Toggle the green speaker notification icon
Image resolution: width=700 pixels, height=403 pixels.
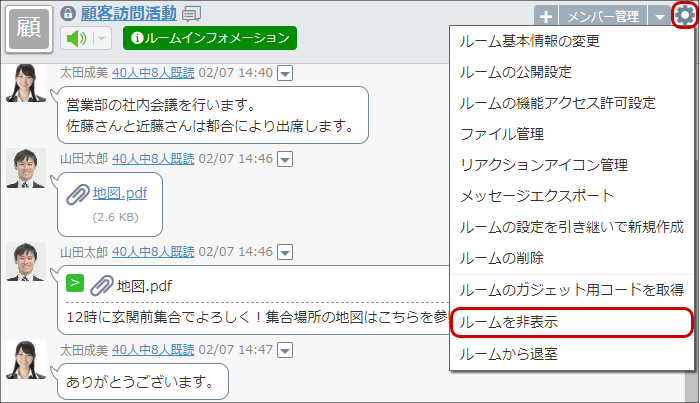pos(76,38)
